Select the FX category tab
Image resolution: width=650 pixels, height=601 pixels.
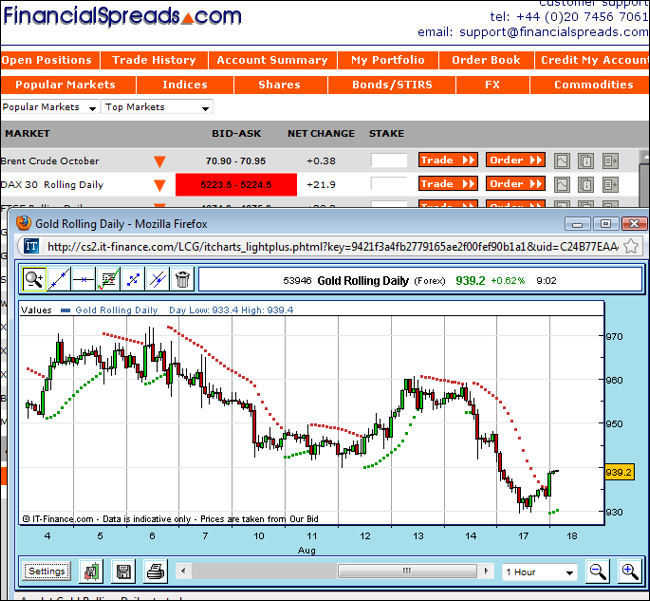[492, 85]
